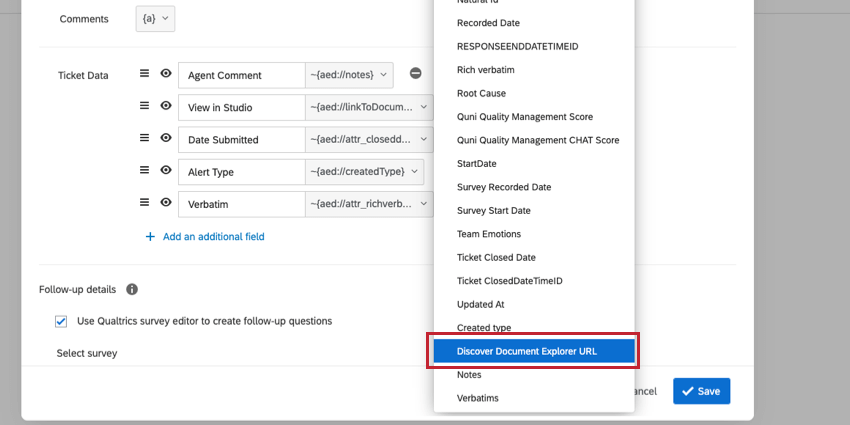Click reorder handle beside Alert Type
This screenshot has height=425, width=850.
click(x=144, y=172)
